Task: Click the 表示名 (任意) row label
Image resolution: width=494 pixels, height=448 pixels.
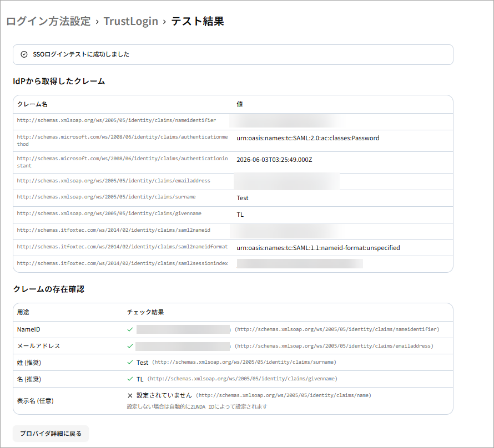Action: [36, 401]
